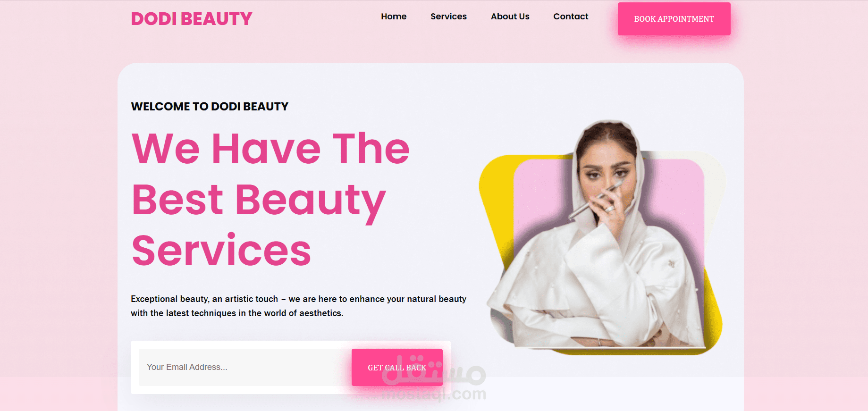Image resolution: width=868 pixels, height=411 pixels.
Task: Go to the Services menu item
Action: tap(448, 17)
